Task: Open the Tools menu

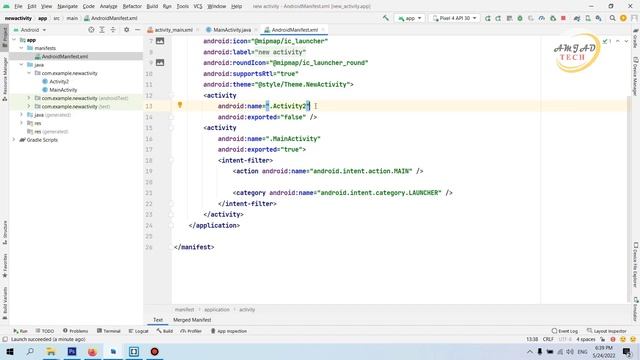Action: [182, 6]
